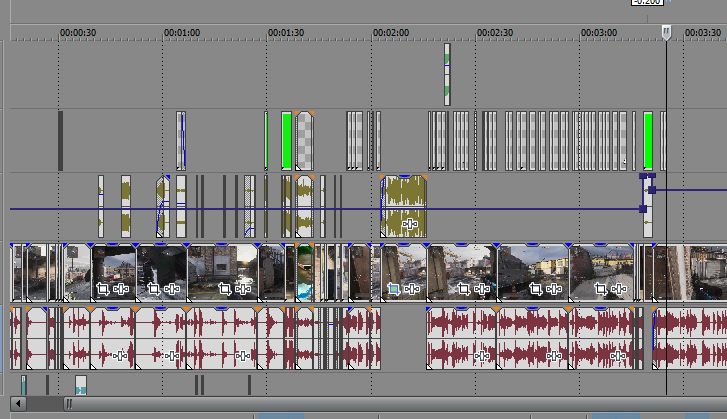Open Event FX on snowy clip before 00:01:00
Viewport: 727px width, 419px height.
pos(121,289)
